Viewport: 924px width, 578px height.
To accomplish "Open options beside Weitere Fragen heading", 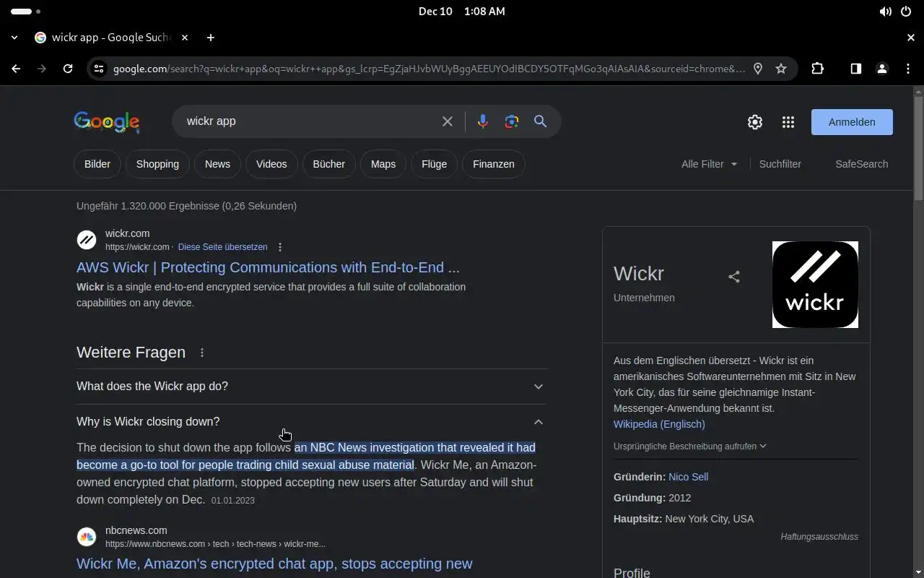I will tap(202, 353).
